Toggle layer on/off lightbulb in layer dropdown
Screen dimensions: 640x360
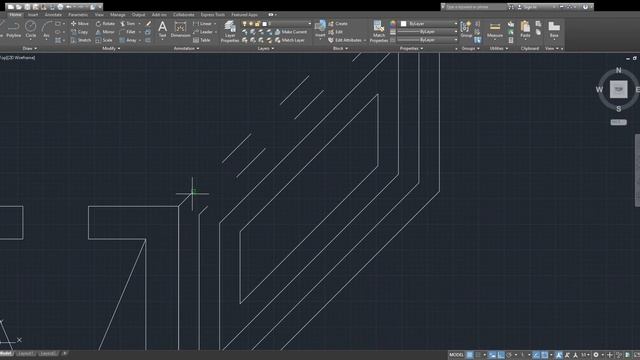[244, 24]
